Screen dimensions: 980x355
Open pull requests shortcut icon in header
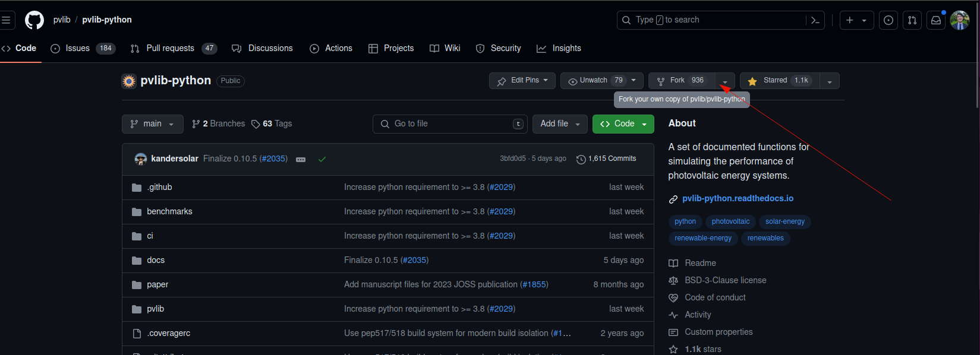click(x=912, y=20)
